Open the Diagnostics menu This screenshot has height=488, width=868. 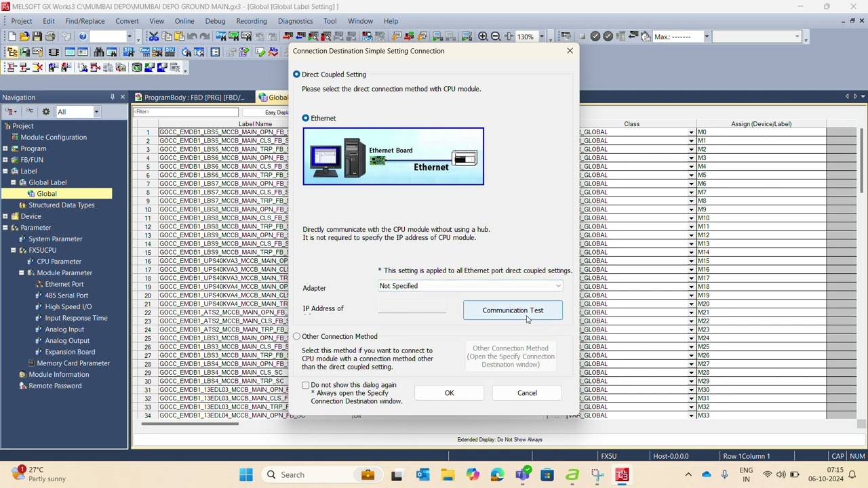295,21
